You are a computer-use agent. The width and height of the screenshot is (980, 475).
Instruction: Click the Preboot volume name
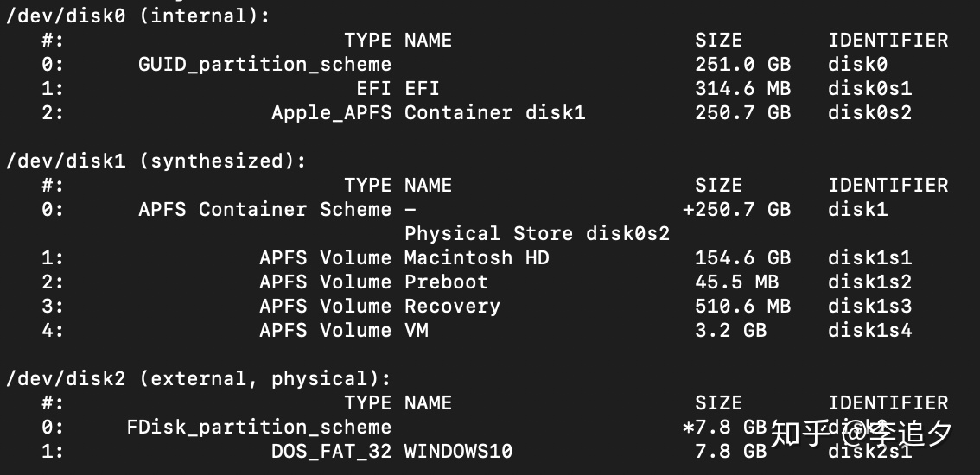(446, 282)
